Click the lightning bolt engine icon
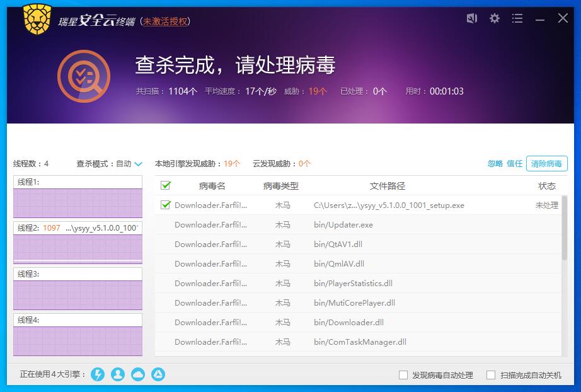The image size is (581, 392). [98, 374]
